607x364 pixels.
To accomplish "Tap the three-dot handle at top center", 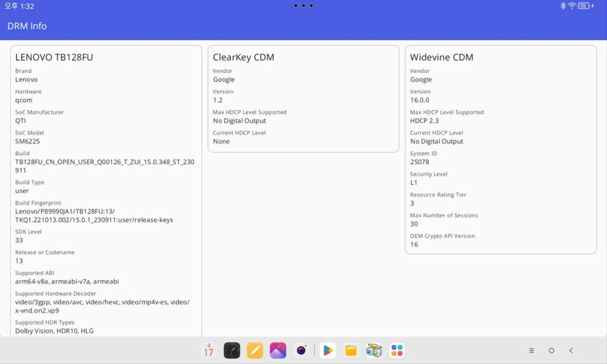I will (303, 5).
